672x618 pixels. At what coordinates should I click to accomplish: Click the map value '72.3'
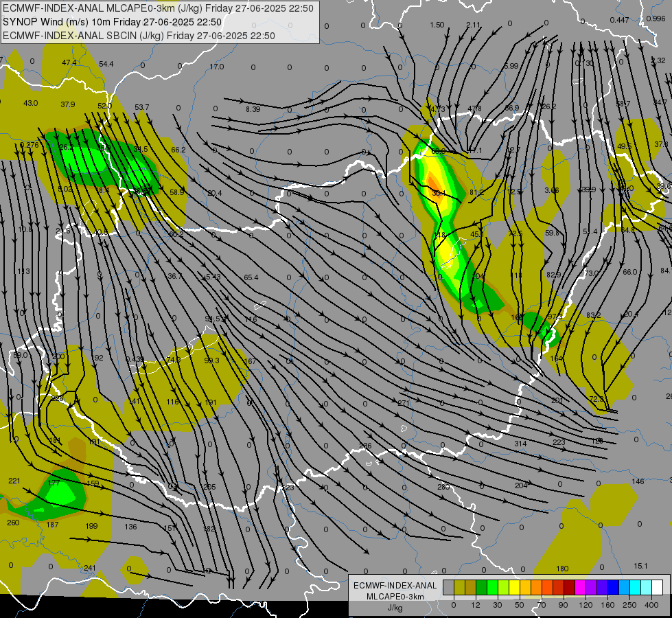point(596,399)
